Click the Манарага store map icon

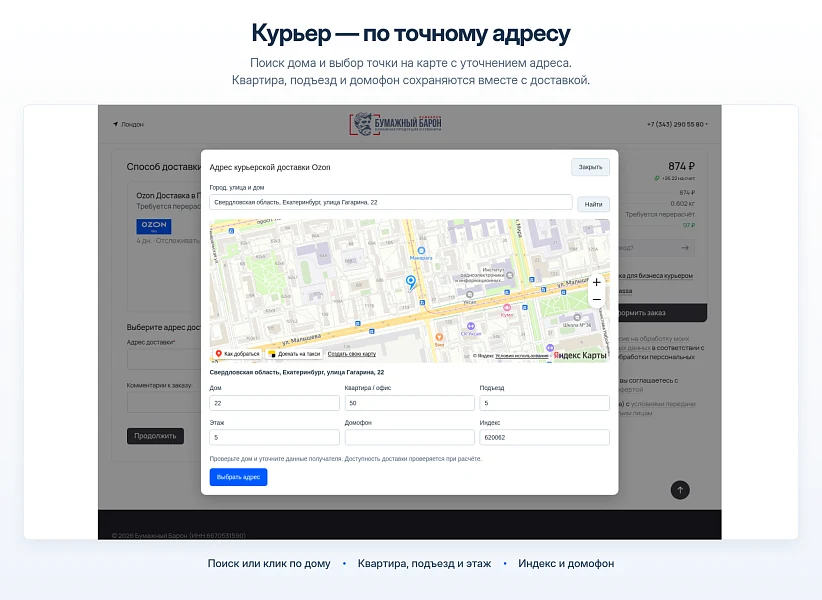(421, 251)
